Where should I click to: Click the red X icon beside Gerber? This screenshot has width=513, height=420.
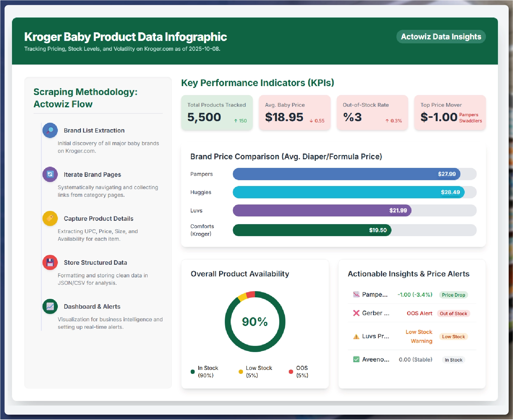click(356, 313)
